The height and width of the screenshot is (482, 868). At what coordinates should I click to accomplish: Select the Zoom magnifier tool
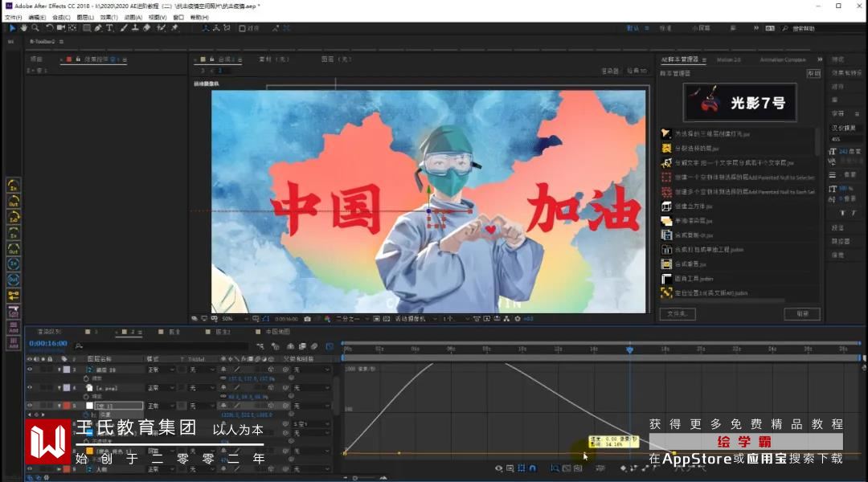(x=35, y=27)
